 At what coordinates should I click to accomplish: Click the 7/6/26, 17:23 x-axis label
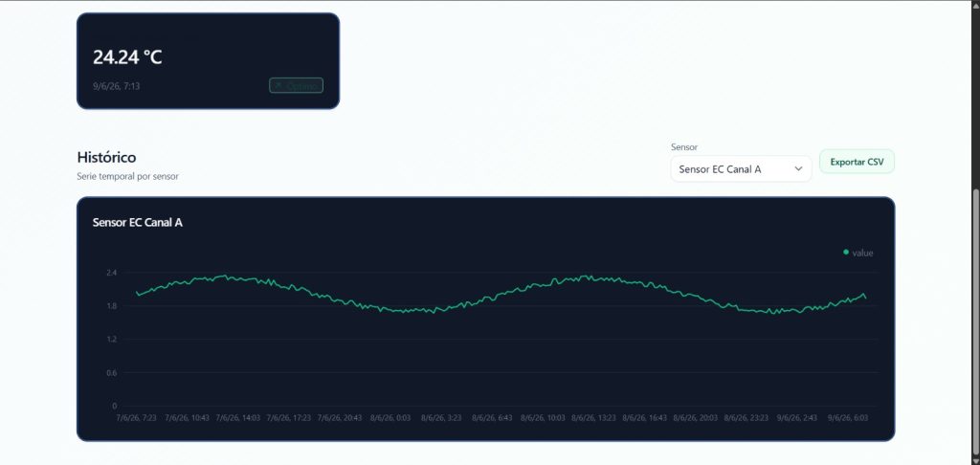289,417
